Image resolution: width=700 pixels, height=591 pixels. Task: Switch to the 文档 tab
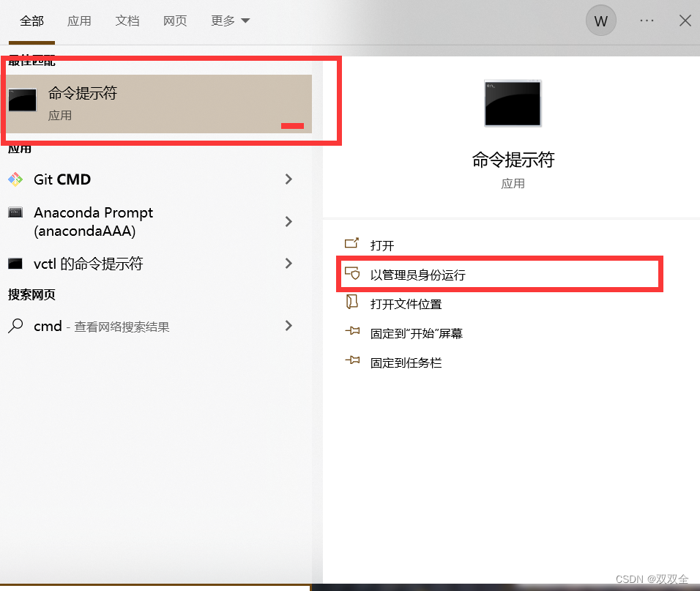(127, 21)
